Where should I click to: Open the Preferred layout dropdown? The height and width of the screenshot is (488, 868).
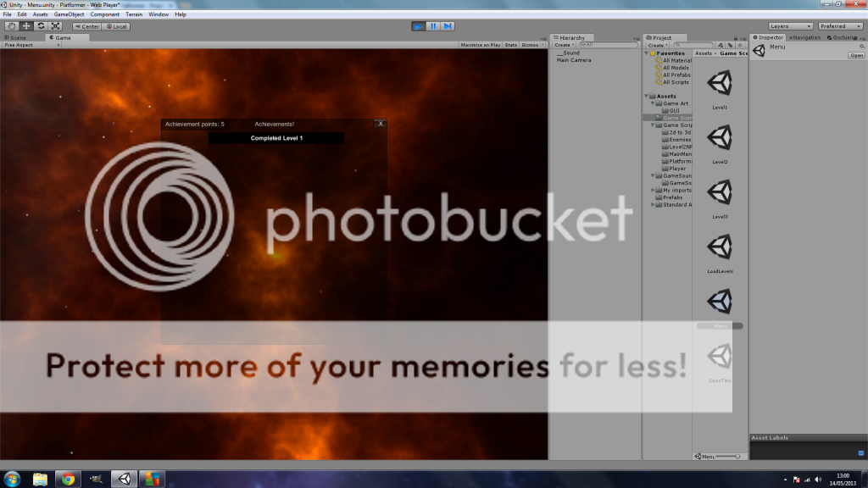[840, 26]
